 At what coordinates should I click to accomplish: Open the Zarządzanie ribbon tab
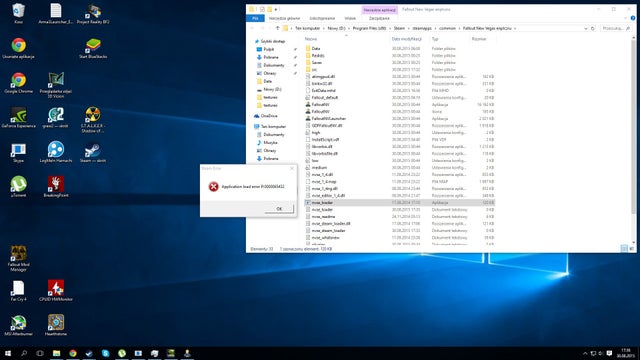[x=379, y=18]
